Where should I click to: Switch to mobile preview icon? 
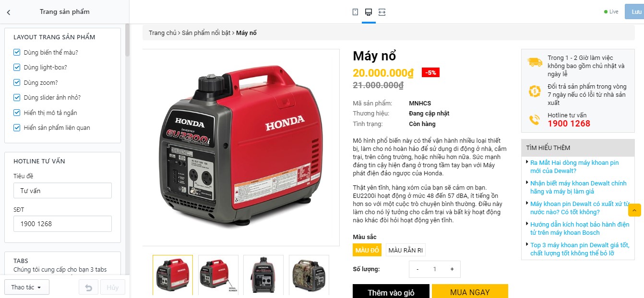(355, 12)
